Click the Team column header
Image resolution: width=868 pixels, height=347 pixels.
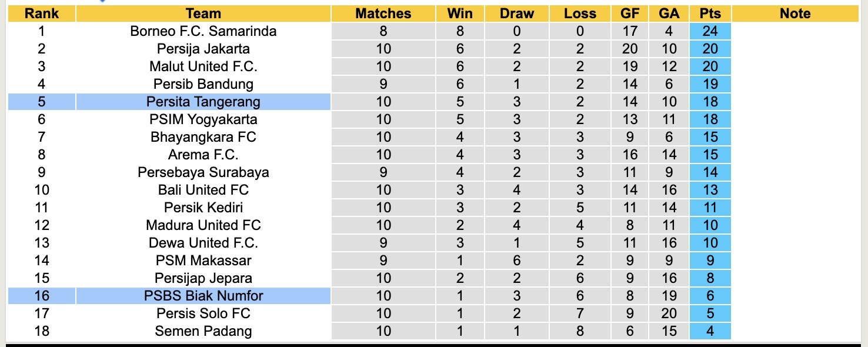coord(203,14)
